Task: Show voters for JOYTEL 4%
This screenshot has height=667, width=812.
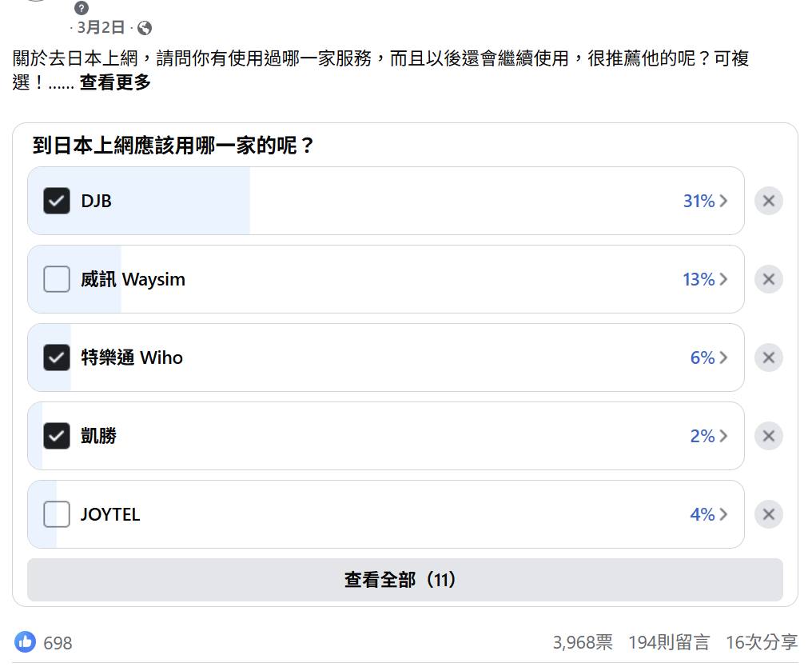Action: (x=708, y=514)
